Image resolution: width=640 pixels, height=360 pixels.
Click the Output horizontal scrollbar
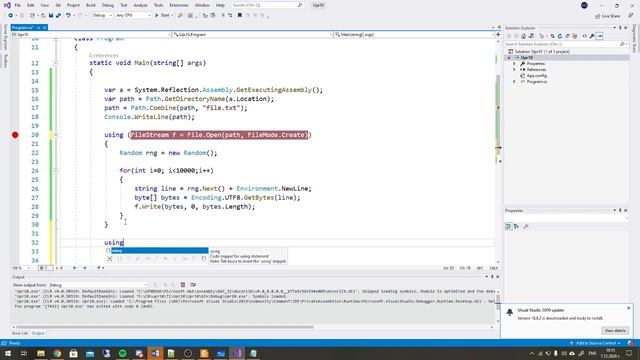[165, 327]
